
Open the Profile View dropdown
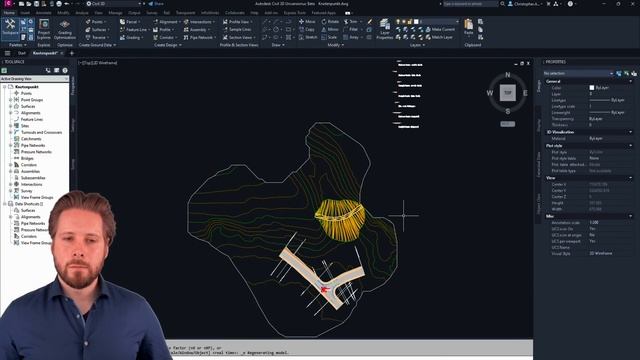[x=238, y=22]
